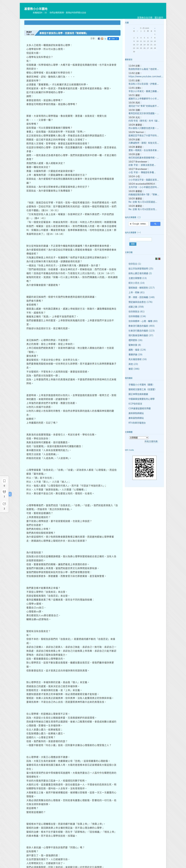Image resolution: width=186 pixels, height=868 pixels.
Task: Open category 預定論與自由意志 (176)
Action: click(140, 302)
